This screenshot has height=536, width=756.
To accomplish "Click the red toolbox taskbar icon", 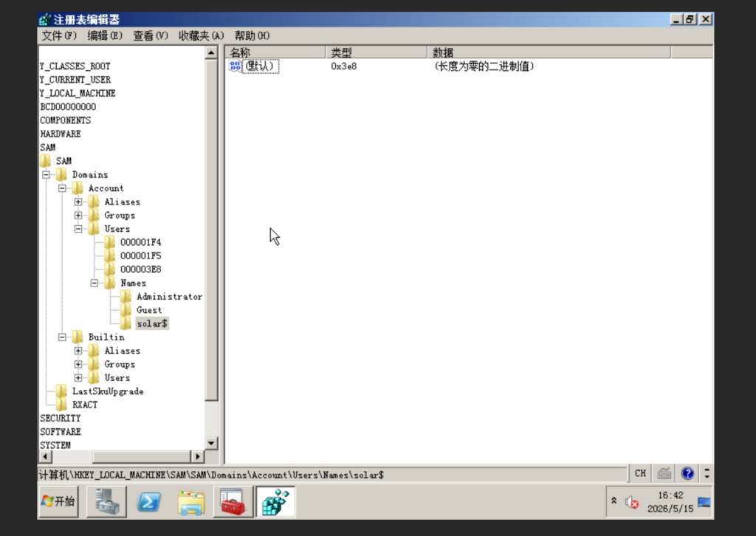I will pos(233,502).
